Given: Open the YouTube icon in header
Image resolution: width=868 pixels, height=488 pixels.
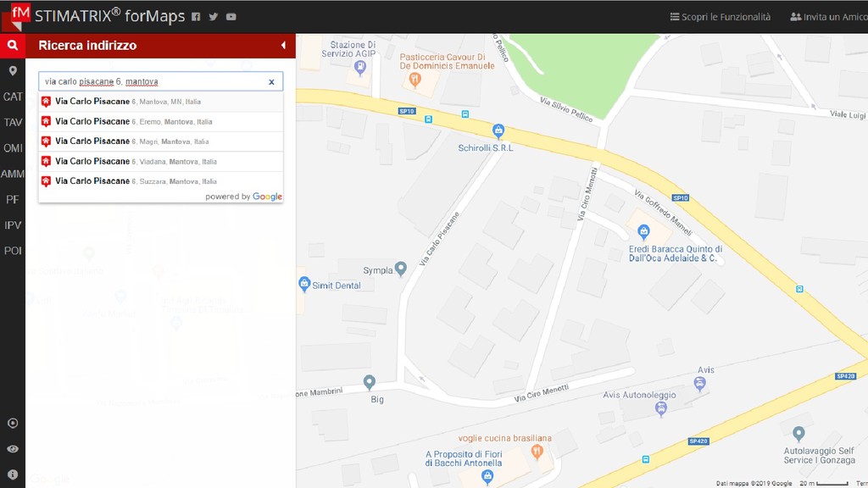Looking at the screenshot, I should [231, 17].
